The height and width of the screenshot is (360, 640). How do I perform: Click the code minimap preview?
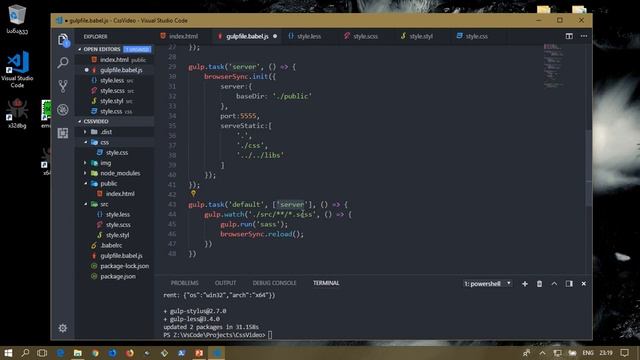[x=553, y=65]
